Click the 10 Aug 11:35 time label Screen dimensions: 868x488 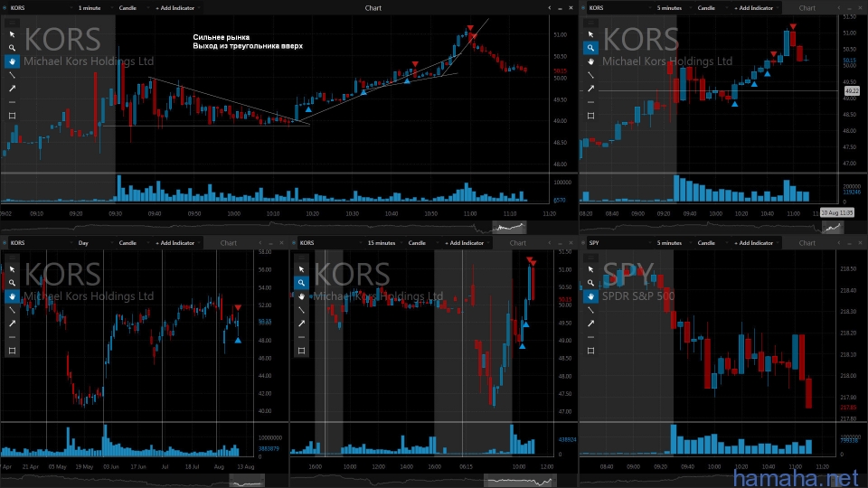point(836,212)
